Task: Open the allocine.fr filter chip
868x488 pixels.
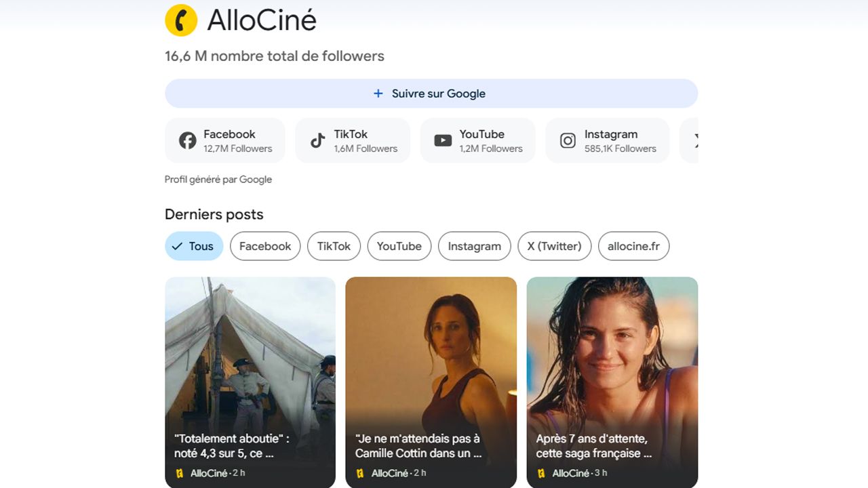Action: click(633, 246)
